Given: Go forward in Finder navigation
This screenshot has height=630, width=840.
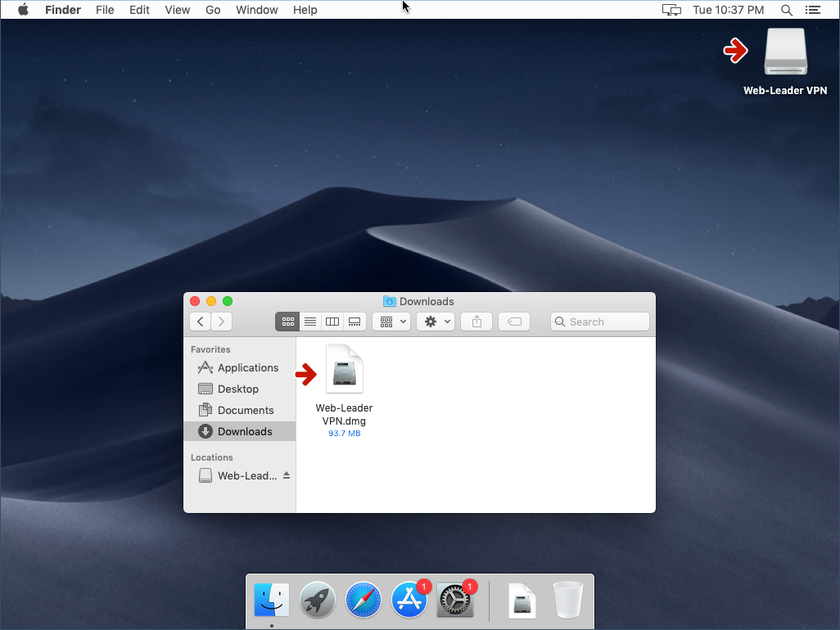Looking at the screenshot, I should click(221, 322).
